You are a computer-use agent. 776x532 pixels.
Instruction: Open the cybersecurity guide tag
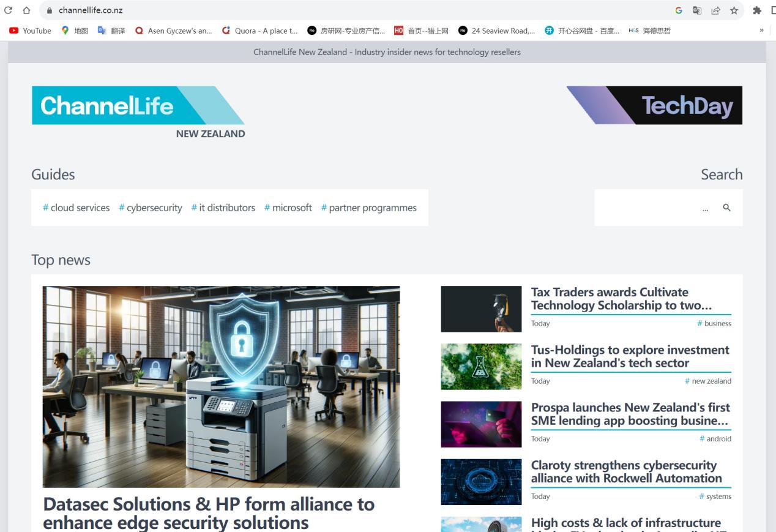pyautogui.click(x=150, y=208)
